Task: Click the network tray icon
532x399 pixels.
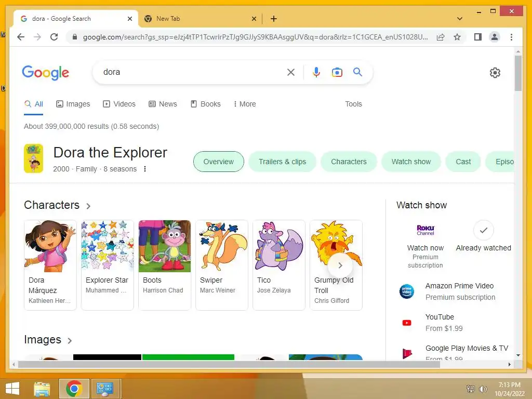Action: tap(470, 389)
